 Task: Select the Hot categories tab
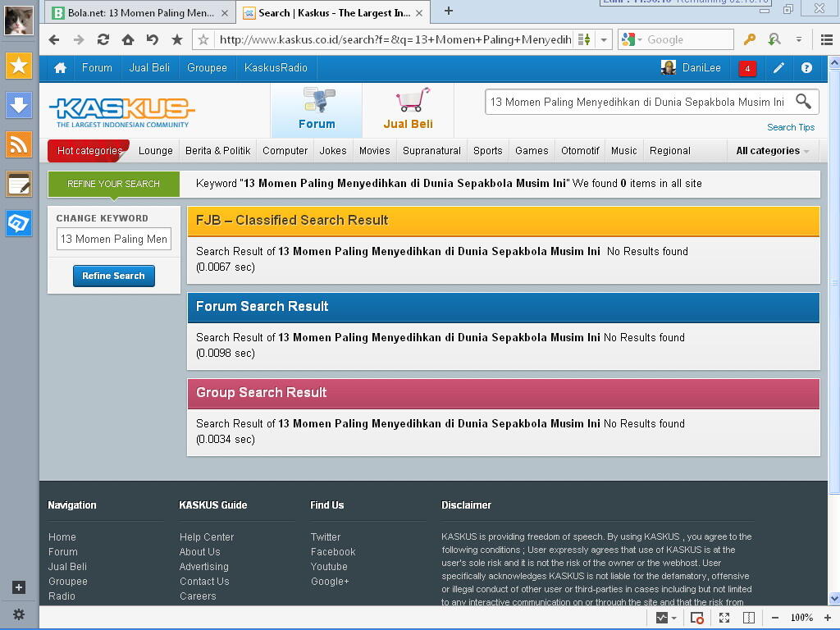coord(89,151)
